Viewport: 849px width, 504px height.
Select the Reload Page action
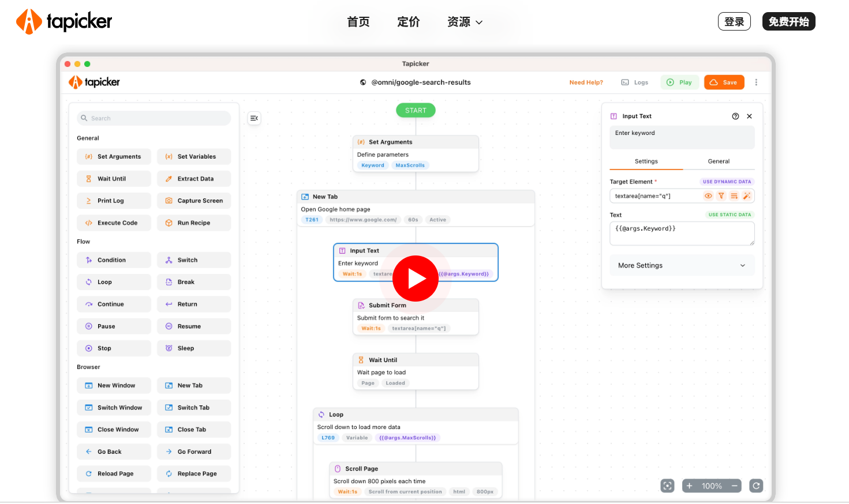pyautogui.click(x=114, y=474)
